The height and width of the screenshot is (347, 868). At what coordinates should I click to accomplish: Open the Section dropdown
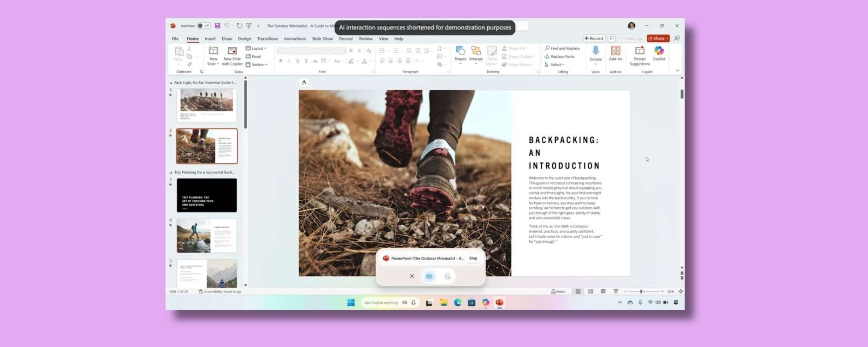click(258, 65)
